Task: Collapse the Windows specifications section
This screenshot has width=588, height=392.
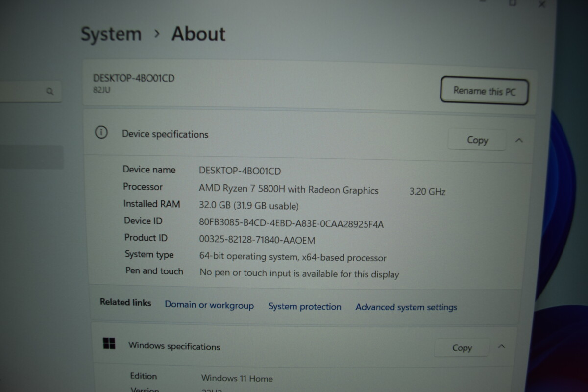Action: 501,347
